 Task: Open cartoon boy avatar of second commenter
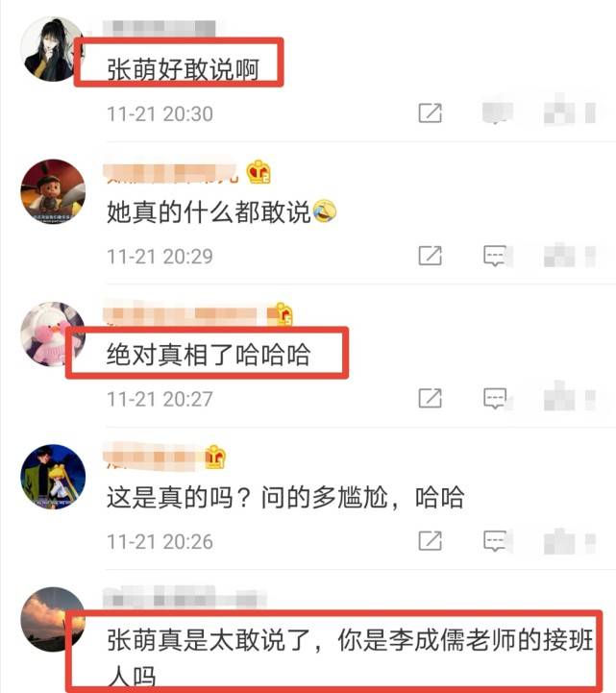click(x=53, y=191)
